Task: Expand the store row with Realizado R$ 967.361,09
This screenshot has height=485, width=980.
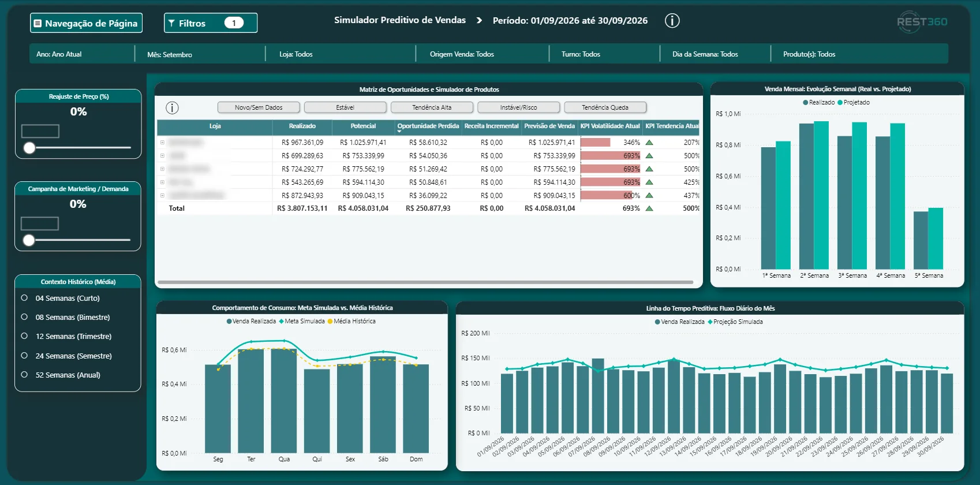Action: coord(162,142)
